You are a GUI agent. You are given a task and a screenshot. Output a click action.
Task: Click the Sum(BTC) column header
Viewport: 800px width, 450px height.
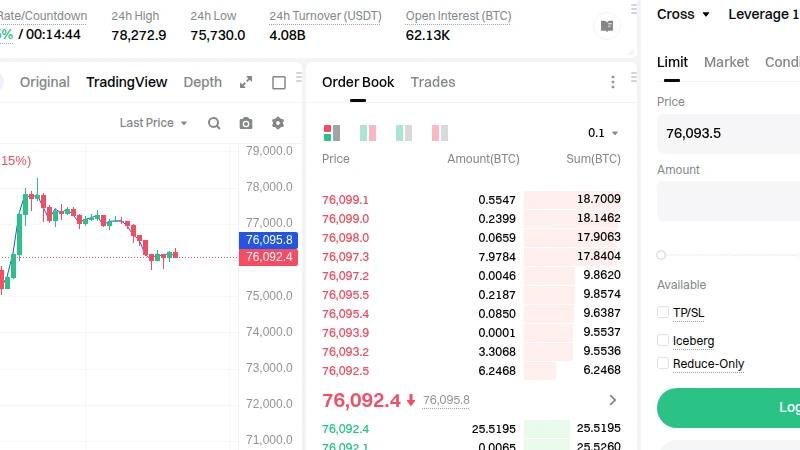click(593, 159)
